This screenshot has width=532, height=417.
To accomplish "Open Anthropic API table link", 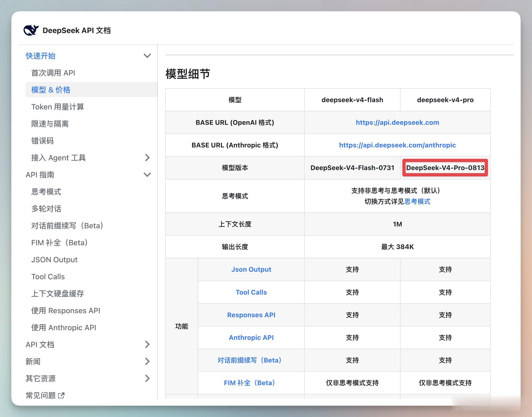I will pos(251,338).
